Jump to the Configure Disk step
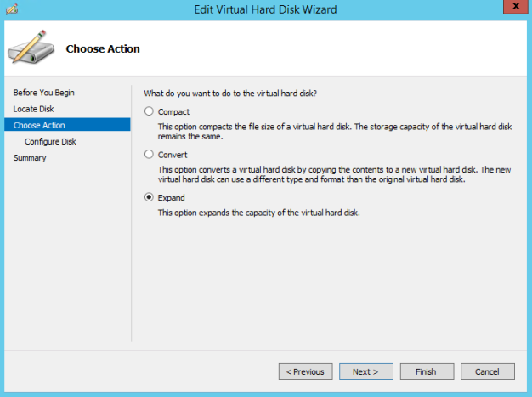This screenshot has width=532, height=397. click(x=50, y=141)
